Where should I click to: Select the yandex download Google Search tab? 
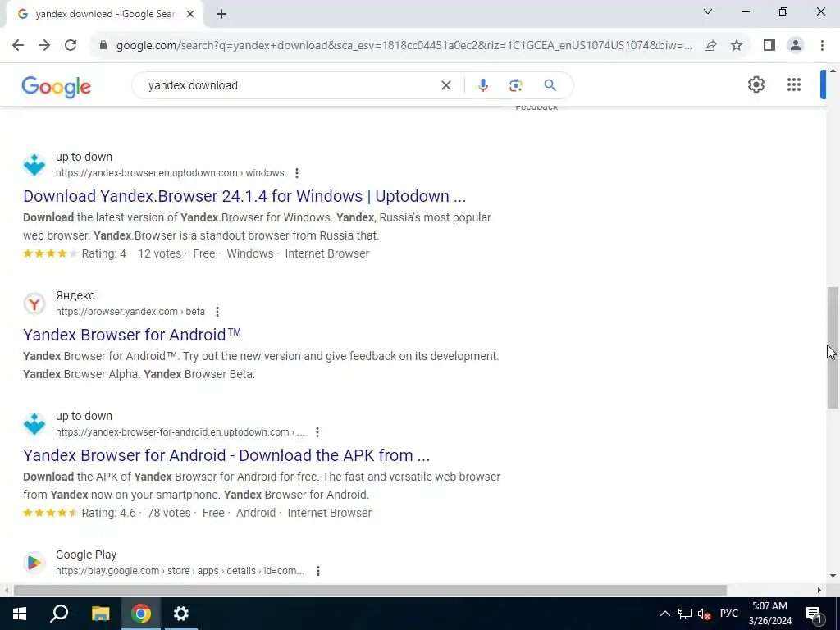tap(105, 14)
